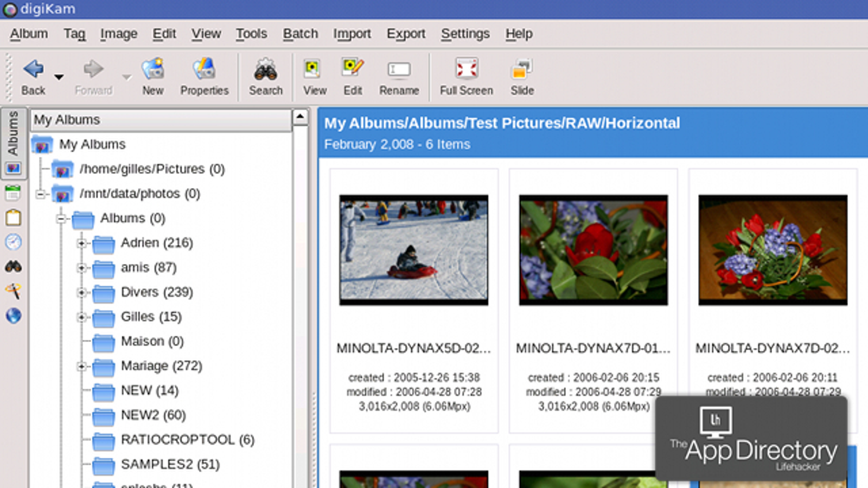This screenshot has height=488, width=868.
Task: Click the My Albums column header
Action: pos(161,120)
